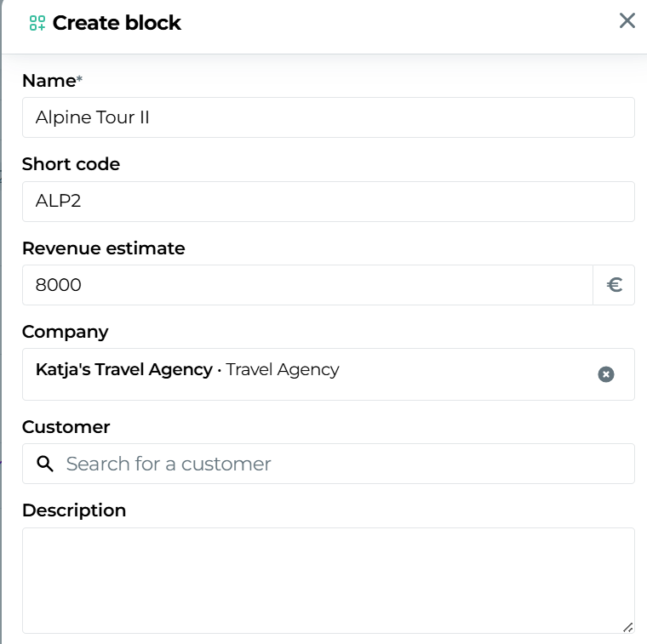Select the Revenue estimate input showing 8000

coord(306,285)
